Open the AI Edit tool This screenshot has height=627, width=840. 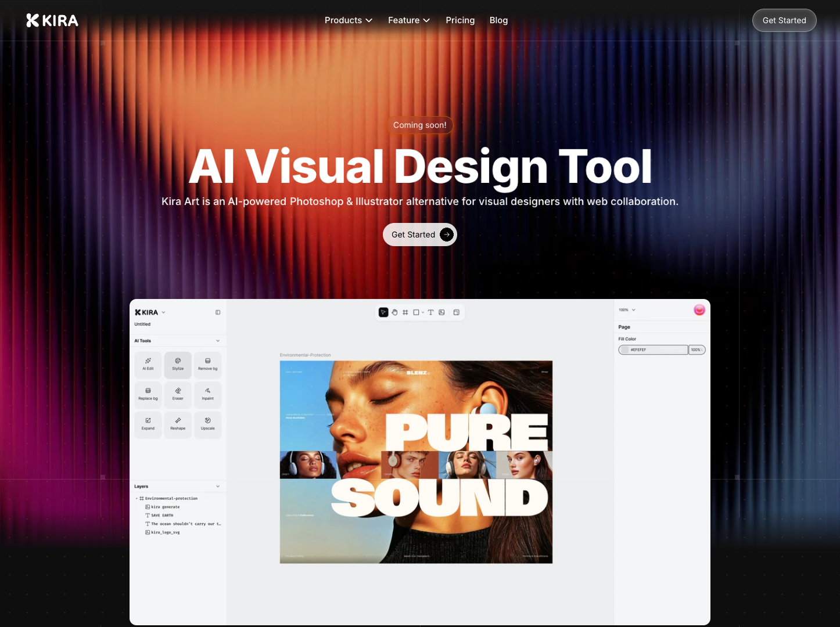pyautogui.click(x=148, y=364)
